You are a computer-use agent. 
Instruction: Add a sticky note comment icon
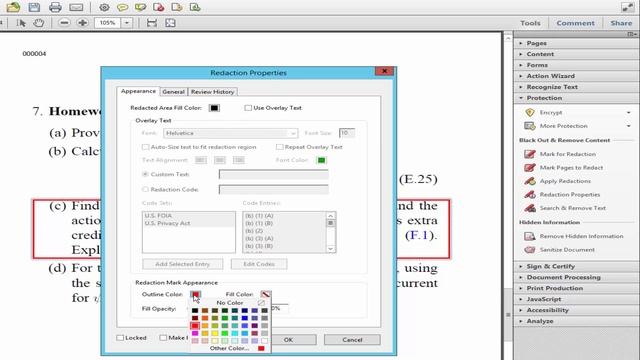pos(122,7)
